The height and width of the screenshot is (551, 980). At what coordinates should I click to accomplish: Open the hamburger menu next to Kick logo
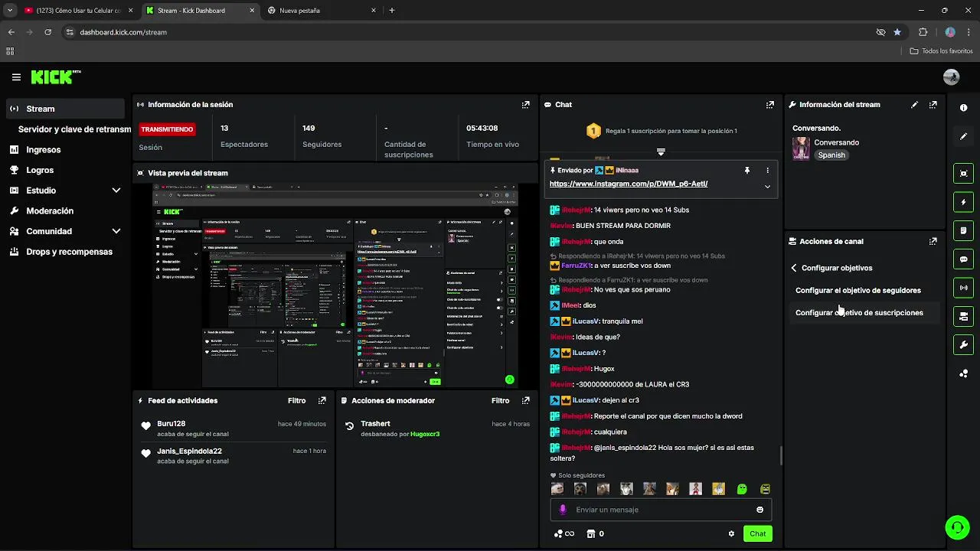click(x=16, y=77)
